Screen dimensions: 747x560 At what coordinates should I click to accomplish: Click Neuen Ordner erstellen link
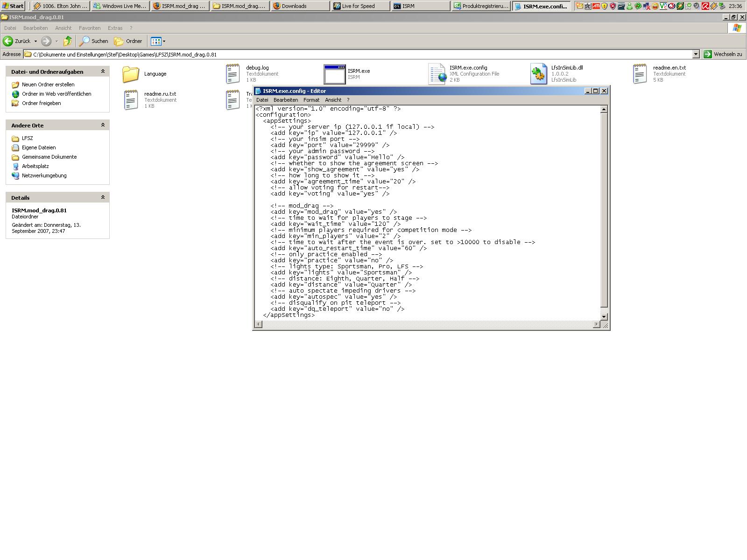48,84
